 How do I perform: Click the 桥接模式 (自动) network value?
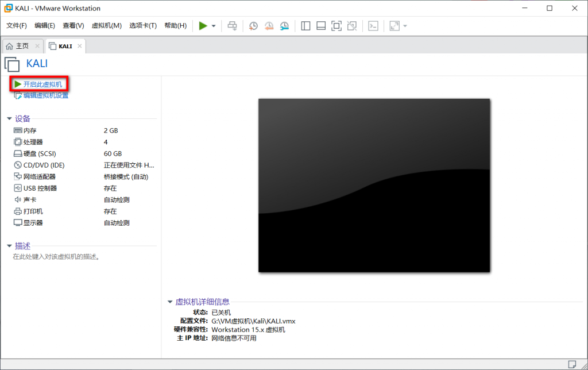click(126, 177)
